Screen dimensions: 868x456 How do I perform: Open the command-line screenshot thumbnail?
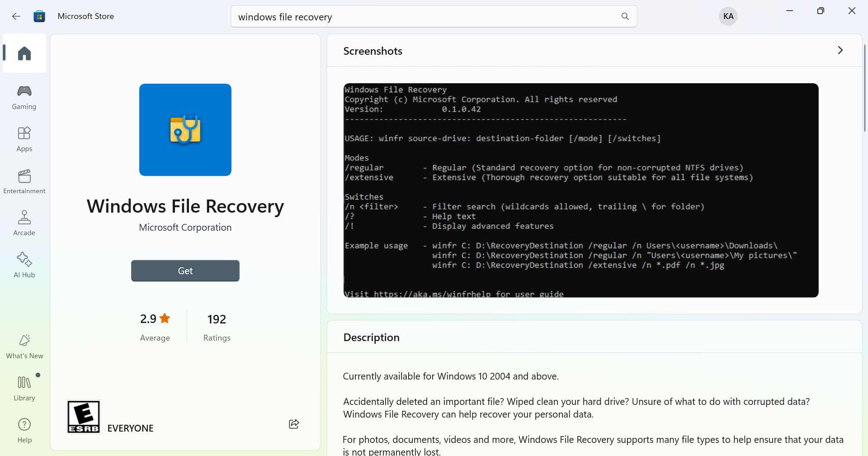(x=581, y=190)
